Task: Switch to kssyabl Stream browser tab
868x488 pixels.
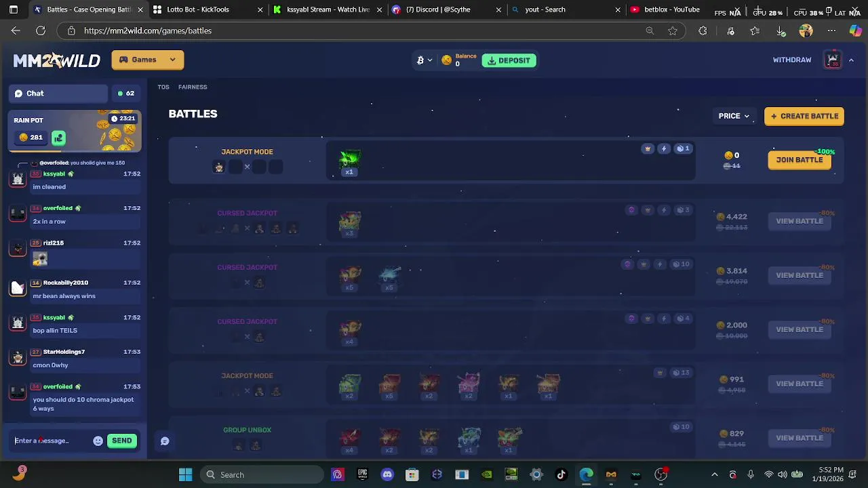Action: pos(328,9)
